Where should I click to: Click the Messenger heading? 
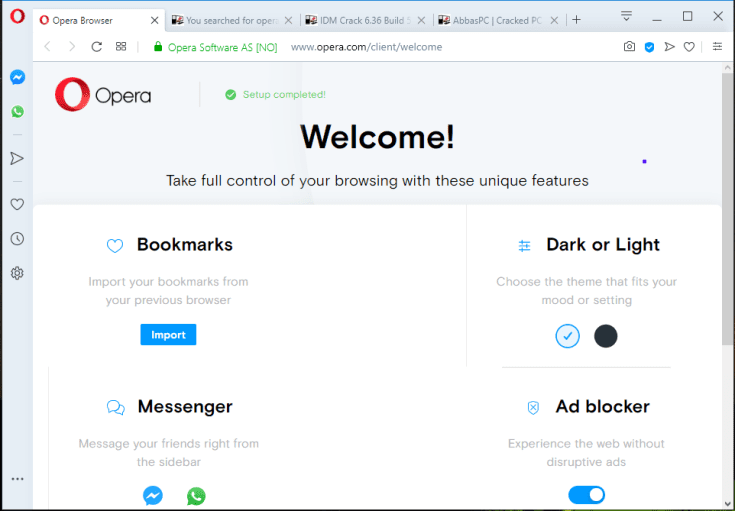pyautogui.click(x=185, y=406)
